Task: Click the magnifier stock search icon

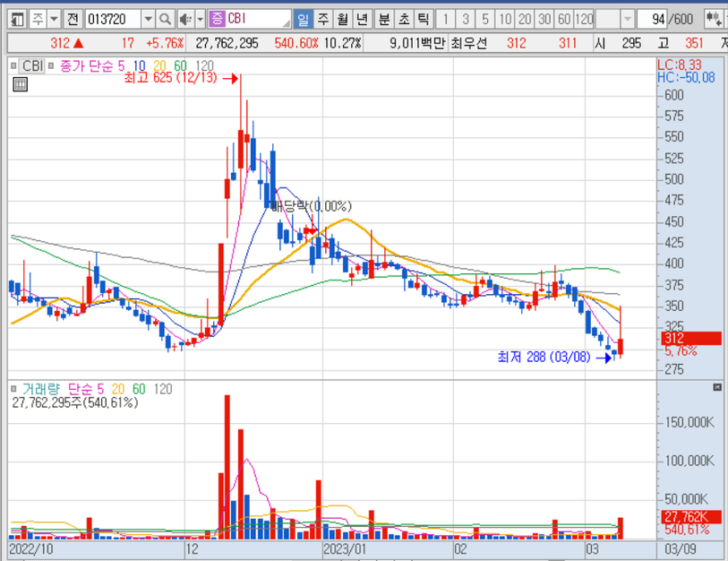Action: [165, 19]
